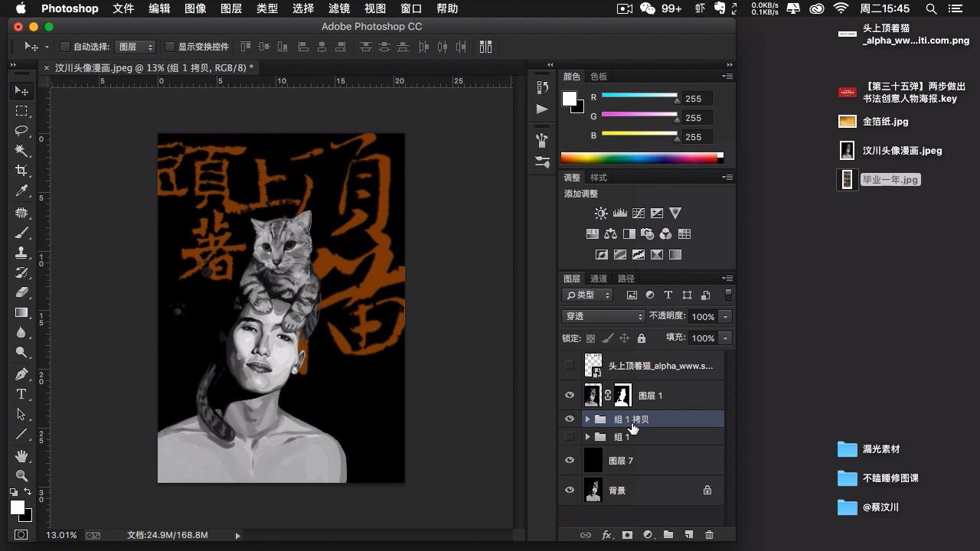Select the Dodge tool
This screenshot has width=980, height=551.
(21, 352)
